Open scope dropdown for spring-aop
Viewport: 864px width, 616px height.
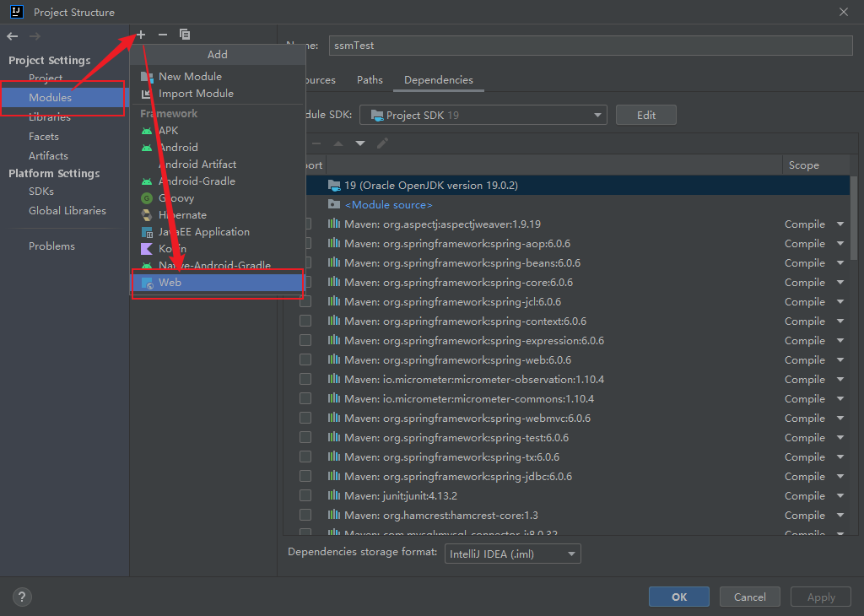(840, 244)
